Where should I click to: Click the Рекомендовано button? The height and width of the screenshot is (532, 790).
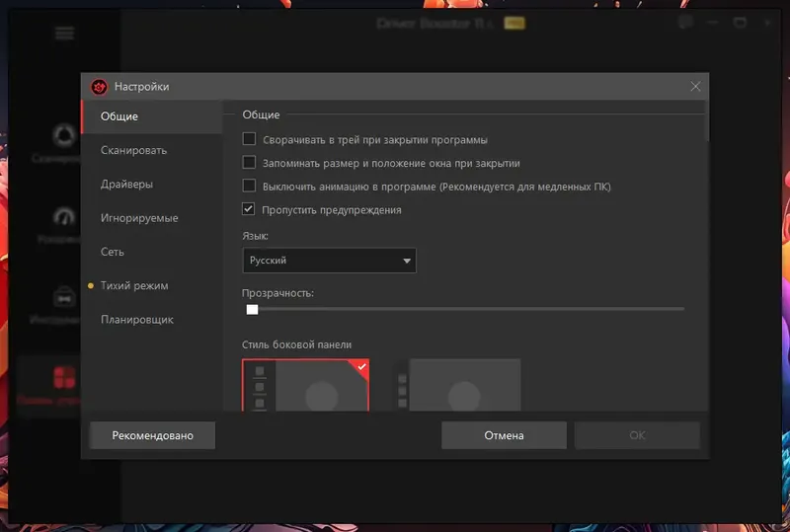153,435
